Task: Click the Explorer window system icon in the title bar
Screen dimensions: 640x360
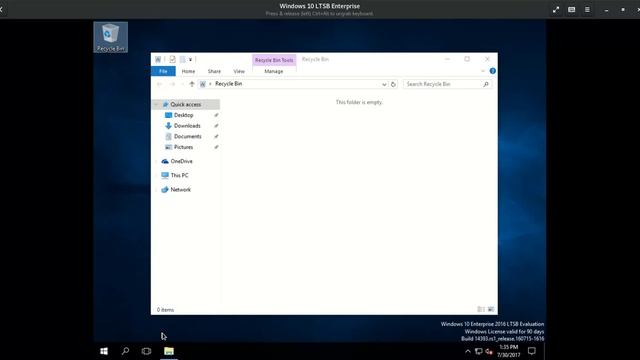Action: point(158,60)
